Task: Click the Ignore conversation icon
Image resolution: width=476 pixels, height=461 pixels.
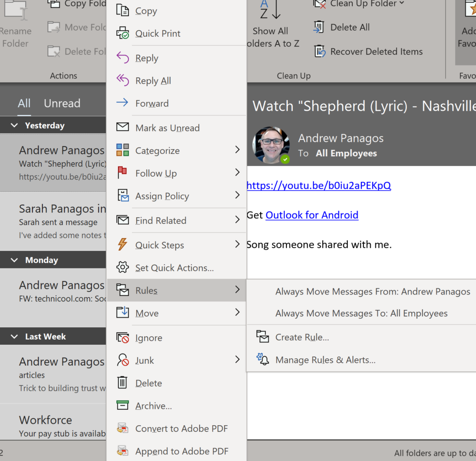Action: [123, 338]
